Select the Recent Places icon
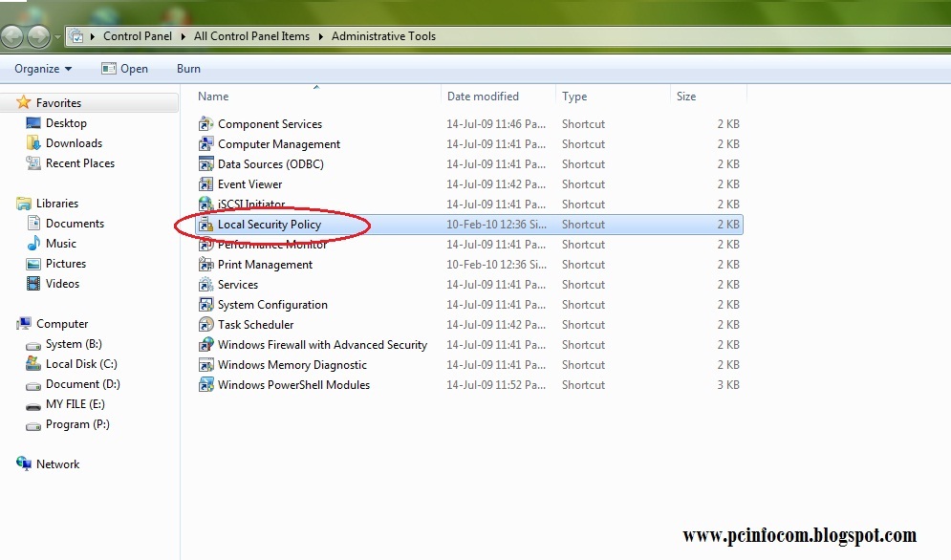 [x=33, y=163]
